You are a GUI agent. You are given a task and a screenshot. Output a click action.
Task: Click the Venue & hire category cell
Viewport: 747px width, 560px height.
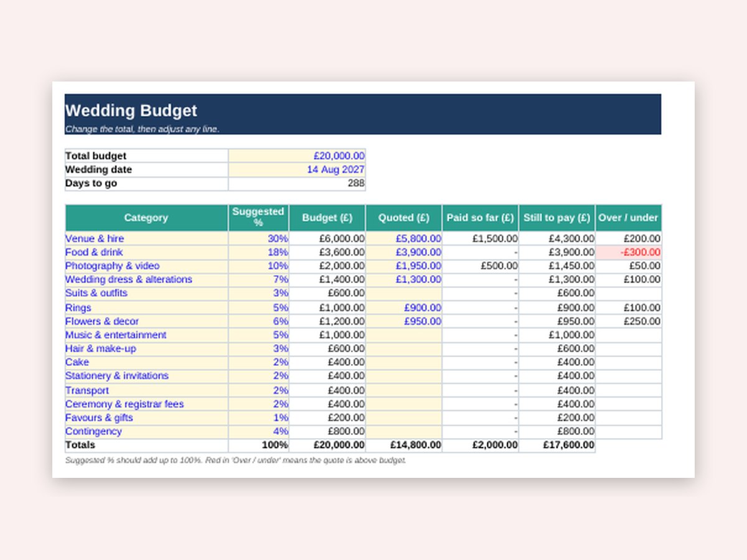[146, 238]
